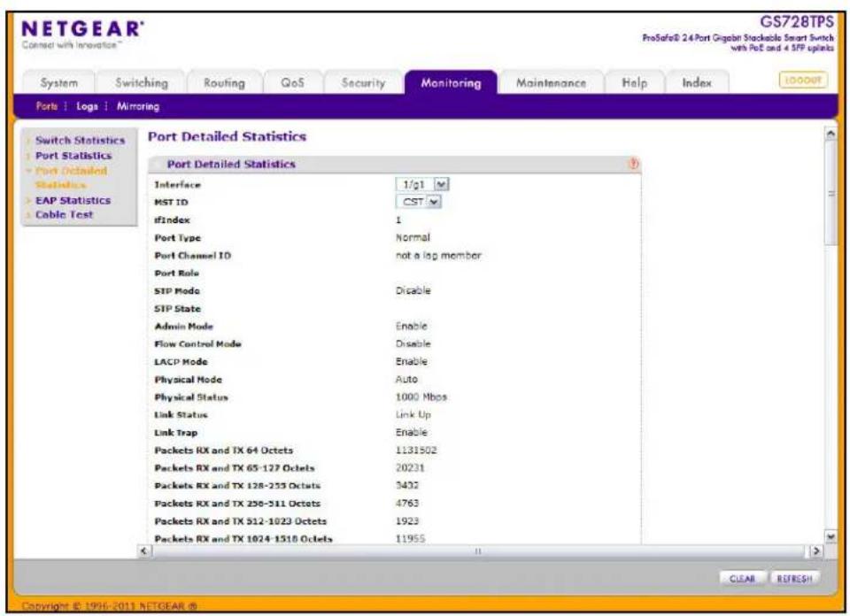Image resolution: width=850 pixels, height=616 pixels.
Task: Open the Interface dropdown showing 1/g1
Action: [422, 185]
